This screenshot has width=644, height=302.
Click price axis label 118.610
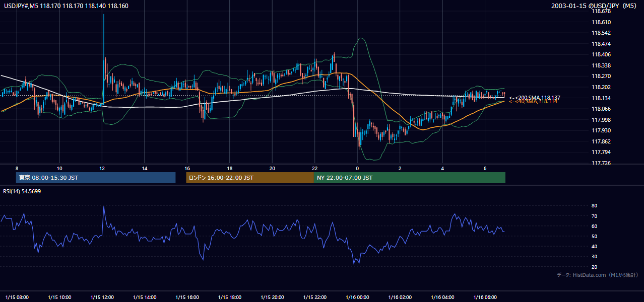coord(601,22)
